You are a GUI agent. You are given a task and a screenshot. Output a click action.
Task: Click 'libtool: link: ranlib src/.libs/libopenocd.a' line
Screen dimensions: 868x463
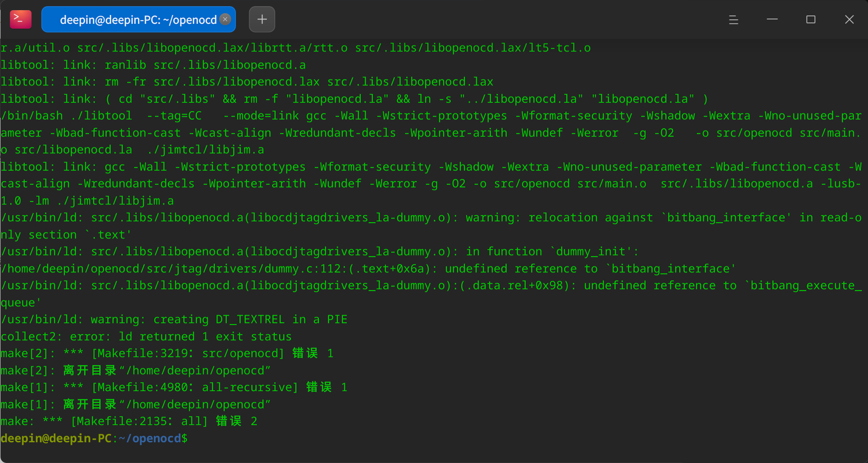click(x=153, y=65)
